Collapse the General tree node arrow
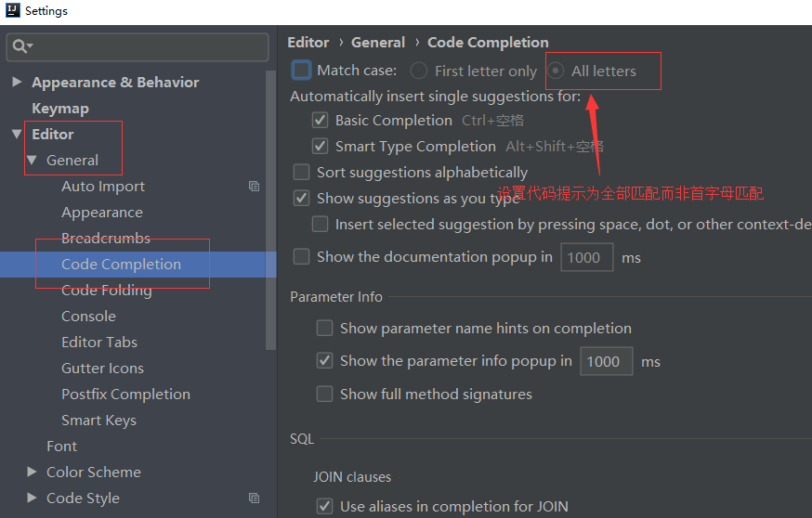The width and height of the screenshot is (812, 518). coord(32,160)
